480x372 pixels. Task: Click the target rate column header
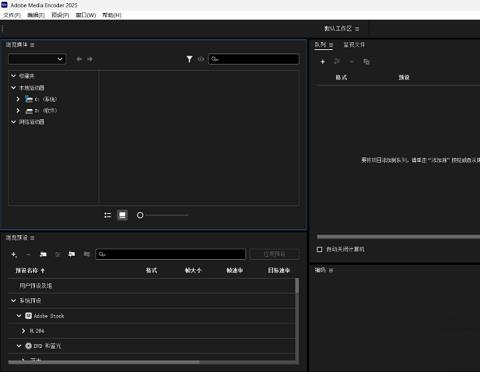tap(279, 270)
